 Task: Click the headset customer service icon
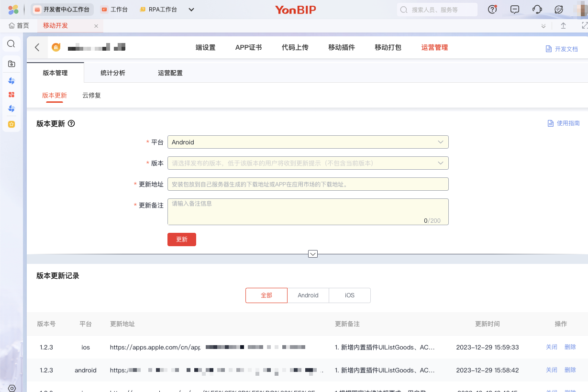pos(537,10)
